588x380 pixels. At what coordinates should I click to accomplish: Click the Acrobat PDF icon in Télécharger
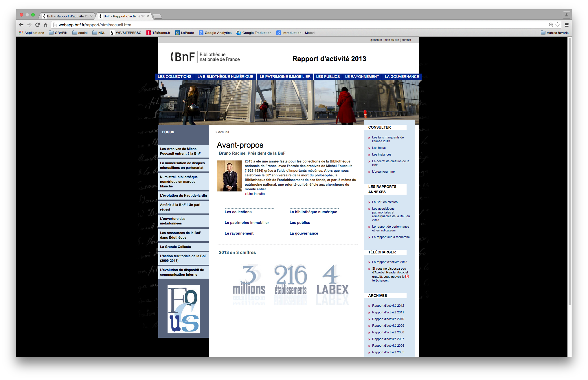[407, 276]
